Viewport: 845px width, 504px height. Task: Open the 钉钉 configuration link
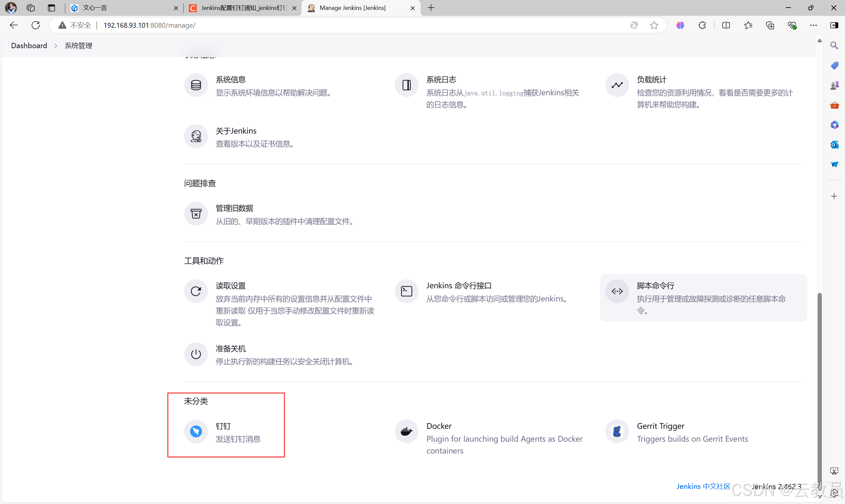[223, 426]
